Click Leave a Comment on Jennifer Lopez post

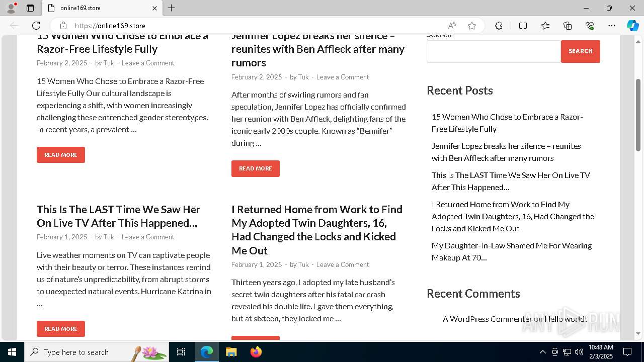pyautogui.click(x=343, y=77)
